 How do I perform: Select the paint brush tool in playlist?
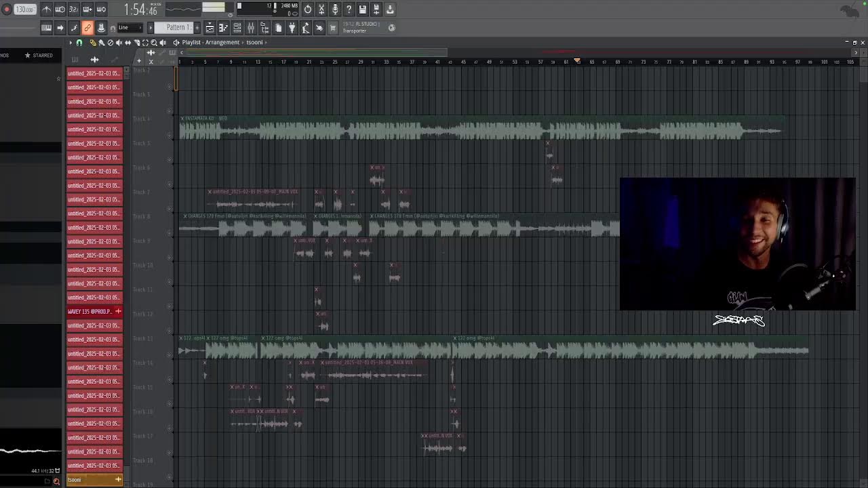point(102,43)
